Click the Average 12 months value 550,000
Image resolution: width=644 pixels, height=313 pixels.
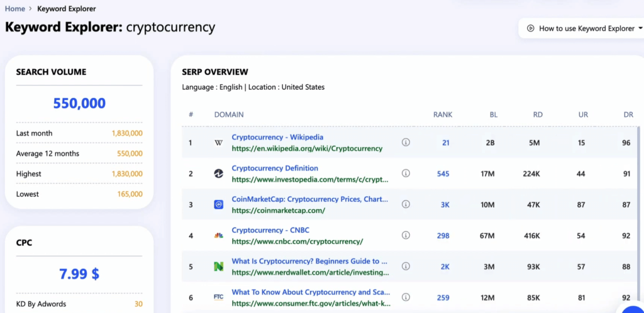click(130, 153)
